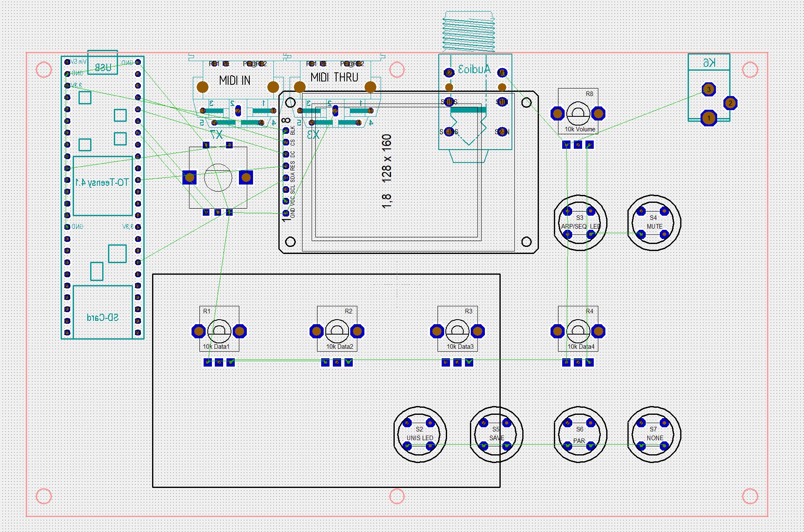
Task: Select the R8 10k Volume potentiometer
Action: click(578, 113)
